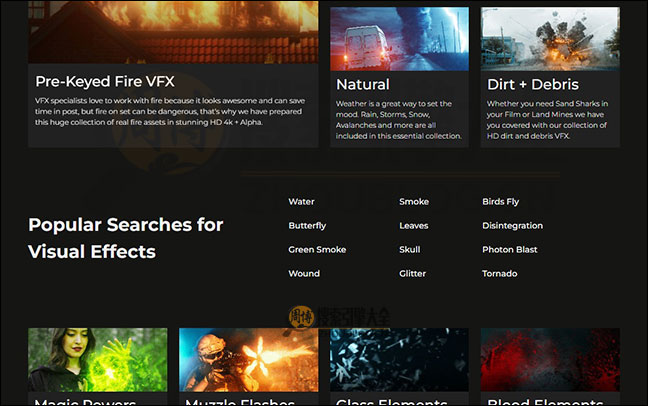Select the Photon Blast search link
648x406 pixels.
pyautogui.click(x=509, y=250)
